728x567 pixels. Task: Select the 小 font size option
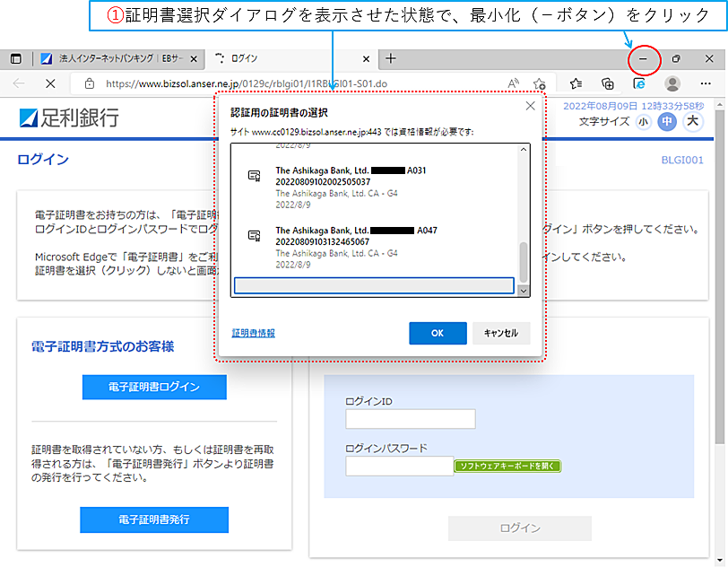(643, 120)
